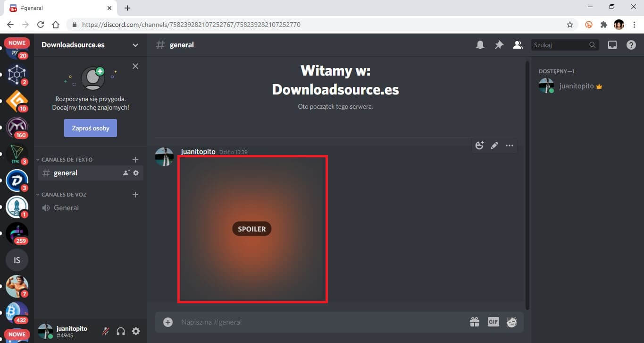Click the discord.com address bar
Image resolution: width=644 pixels, height=343 pixels.
pos(191,25)
